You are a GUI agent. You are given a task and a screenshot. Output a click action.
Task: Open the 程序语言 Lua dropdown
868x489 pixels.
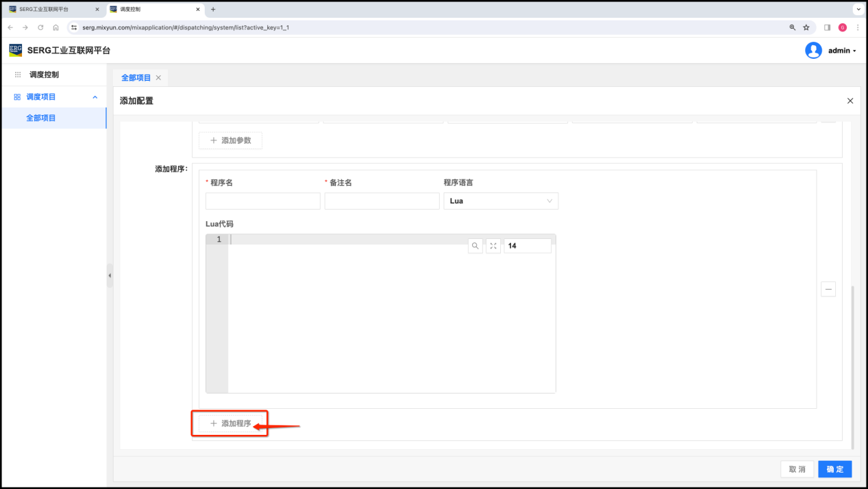(x=501, y=201)
